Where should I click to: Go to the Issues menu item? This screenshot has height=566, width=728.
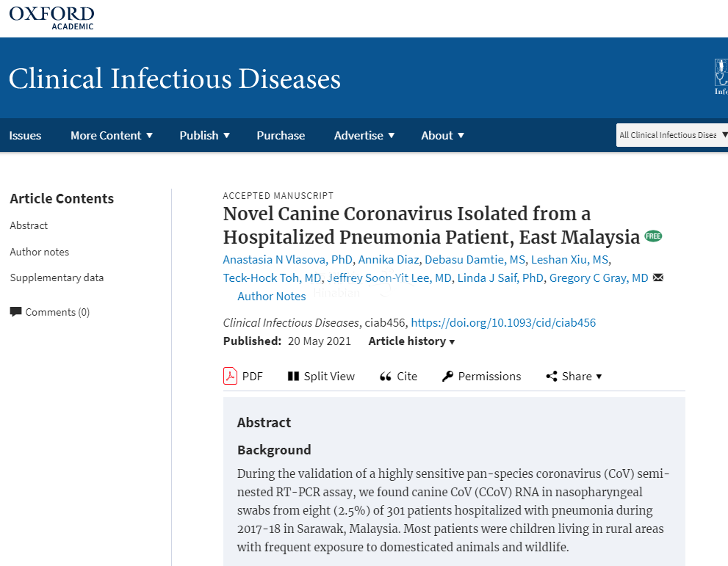pyautogui.click(x=25, y=135)
